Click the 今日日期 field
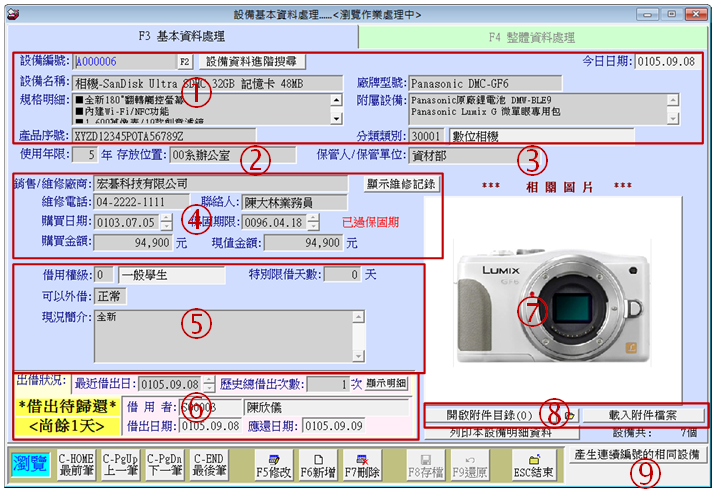 [668, 62]
